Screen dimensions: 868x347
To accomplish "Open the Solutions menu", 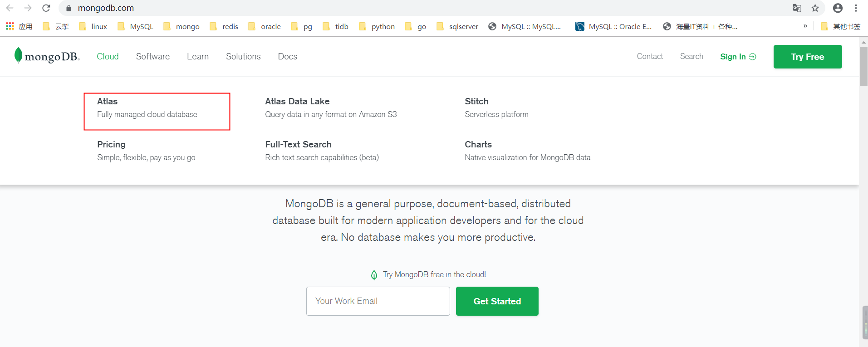I will point(243,56).
